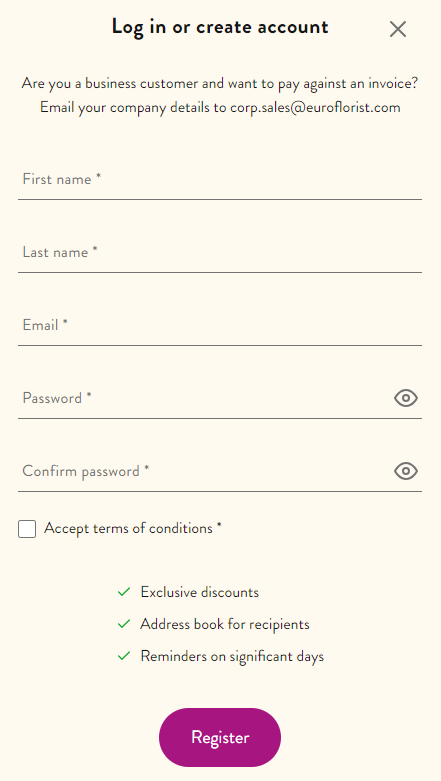Close the log in dialog
441x781 pixels.
[x=398, y=29]
